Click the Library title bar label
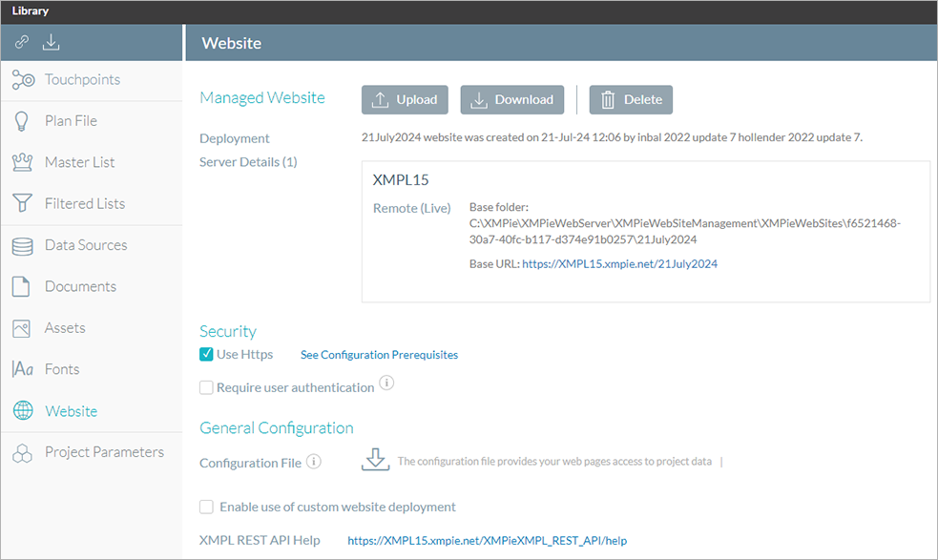 point(31,10)
